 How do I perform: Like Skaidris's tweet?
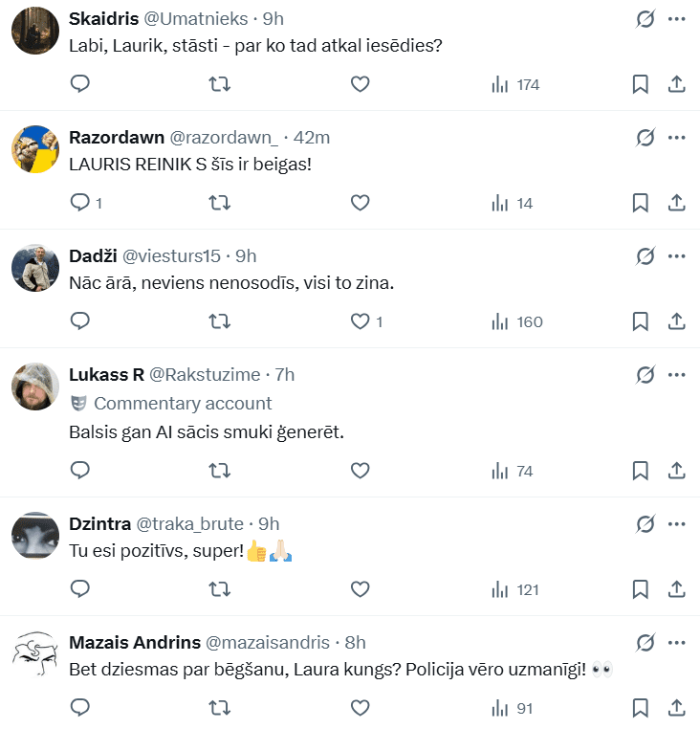(x=360, y=84)
